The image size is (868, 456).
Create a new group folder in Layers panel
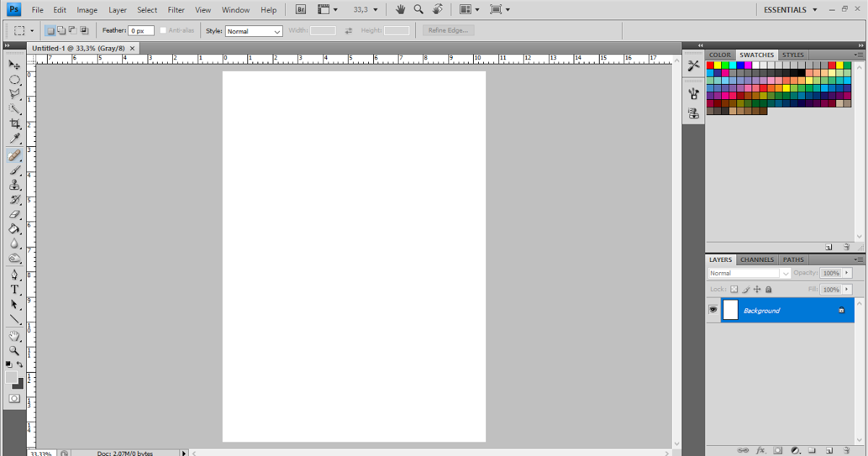(812, 450)
